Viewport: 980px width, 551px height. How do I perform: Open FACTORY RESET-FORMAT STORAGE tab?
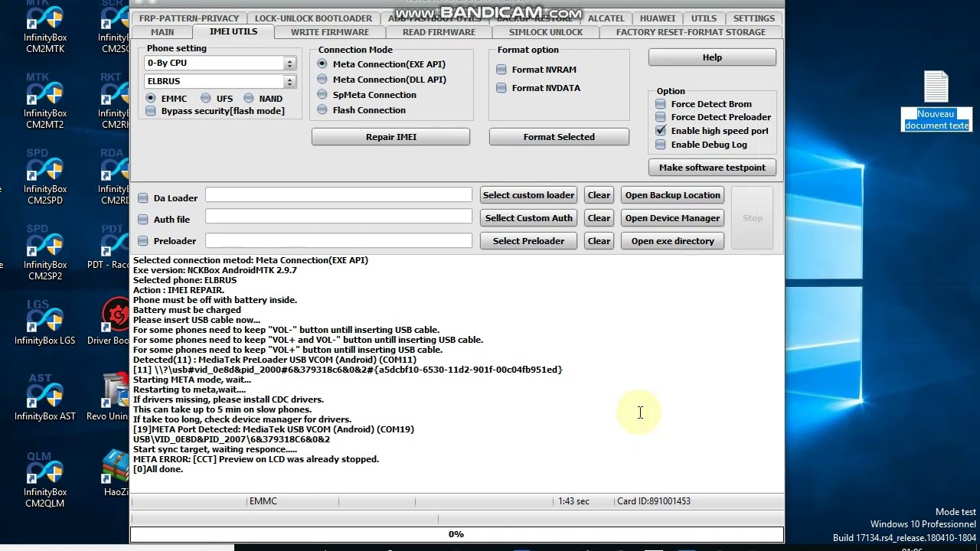[x=691, y=32]
